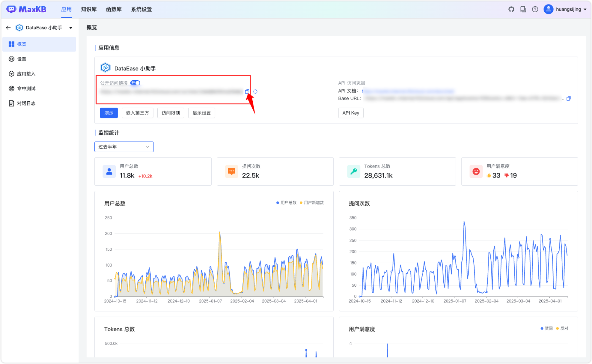592x364 pixels.
Task: Toggle 用户新增数 legend series
Action: click(x=312, y=203)
